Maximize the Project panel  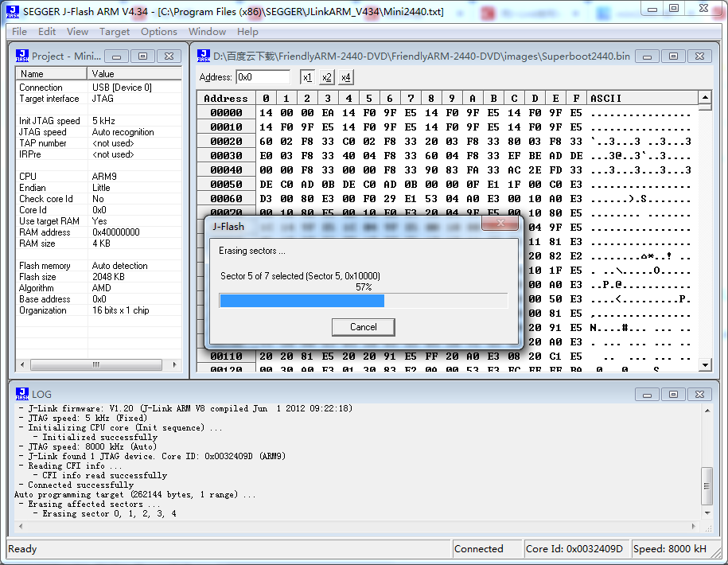tap(142, 56)
